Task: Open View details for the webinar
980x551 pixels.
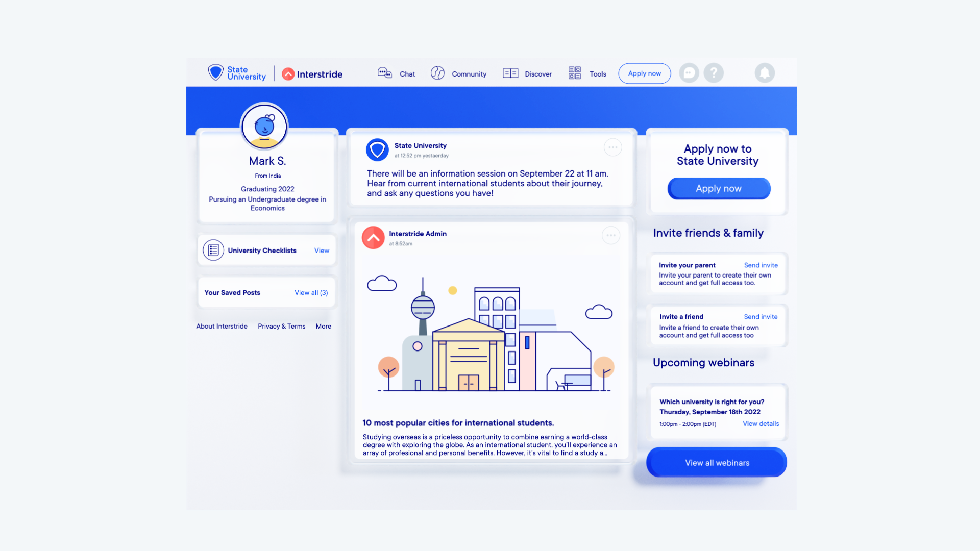Action: pos(761,424)
